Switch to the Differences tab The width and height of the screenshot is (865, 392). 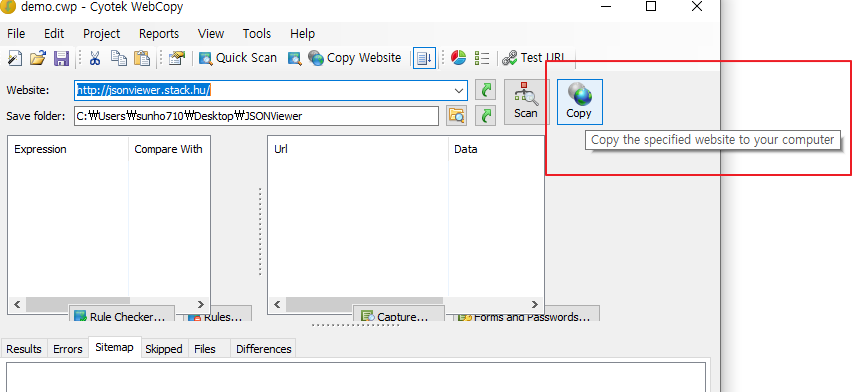264,349
